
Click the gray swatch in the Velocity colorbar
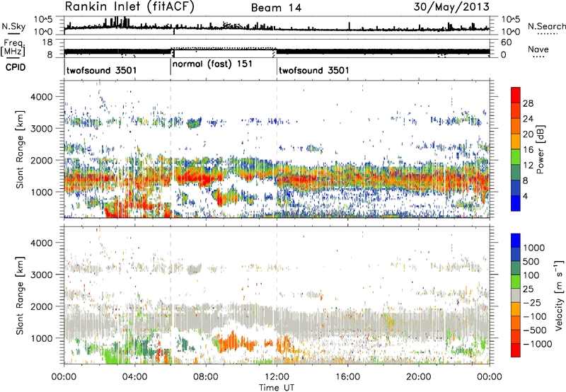[516, 295]
